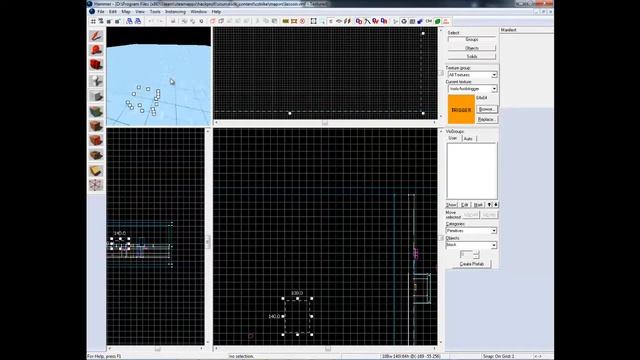This screenshot has height=360, width=640.
Task: Click the VisGroups Show button
Action: [x=451, y=205]
